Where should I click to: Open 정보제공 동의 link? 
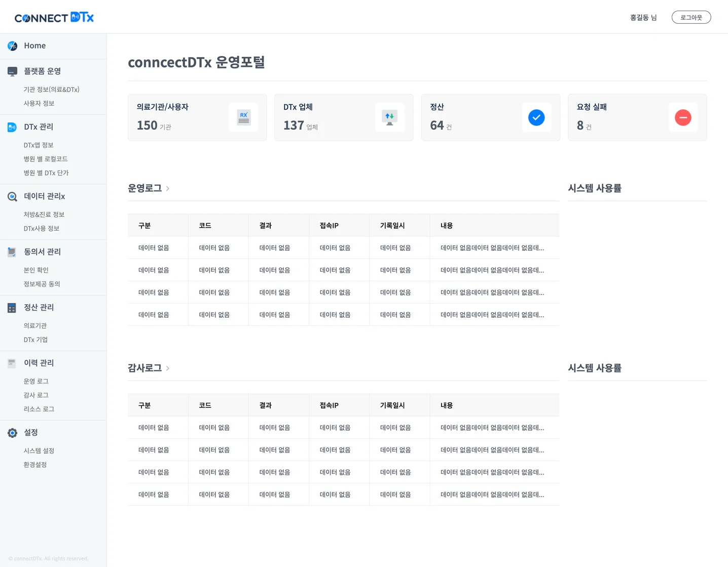click(42, 284)
